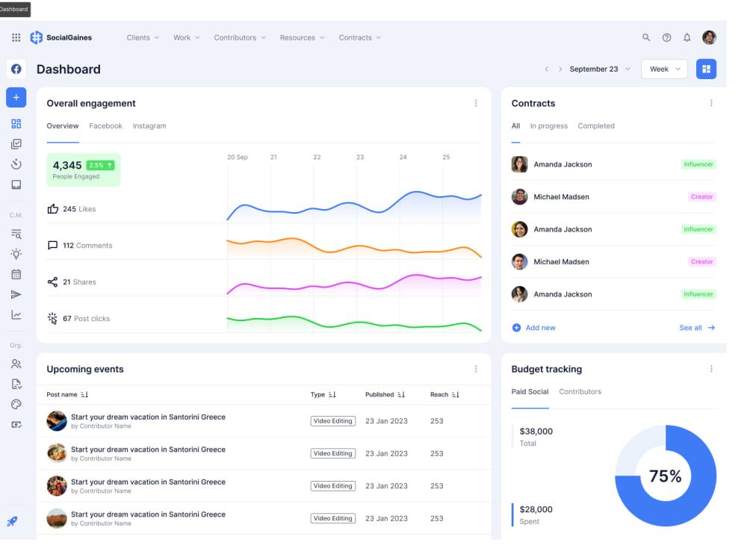Open the paper plane send sidebar icon
747x560 pixels.
click(16, 295)
